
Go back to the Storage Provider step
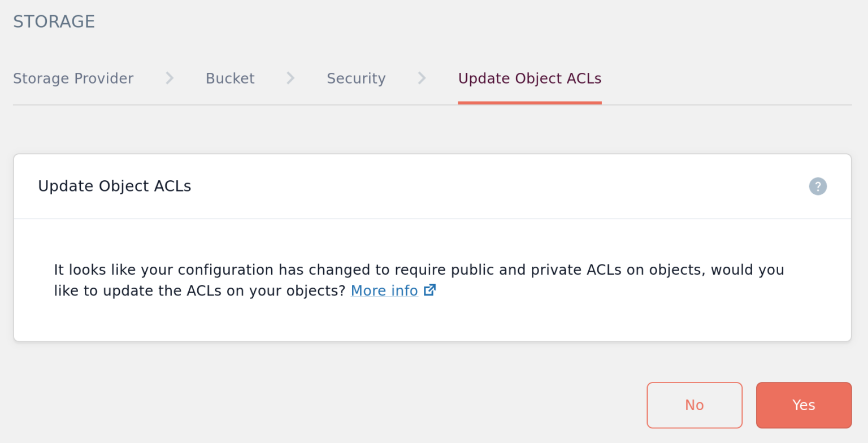[73, 78]
